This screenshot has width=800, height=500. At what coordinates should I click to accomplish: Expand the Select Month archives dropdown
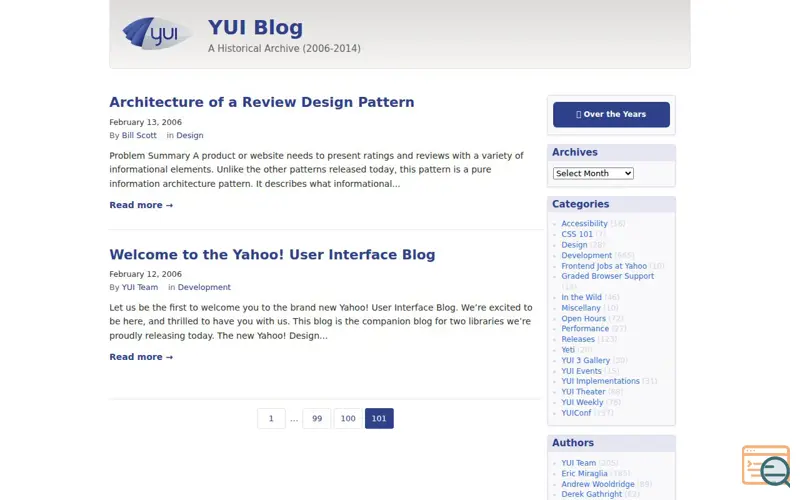(593, 173)
